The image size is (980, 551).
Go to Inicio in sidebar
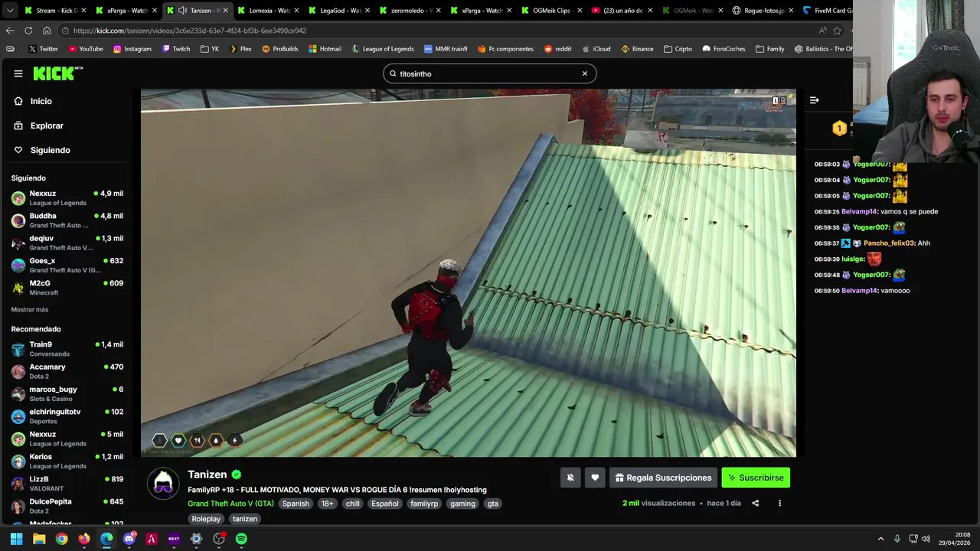[x=41, y=101]
